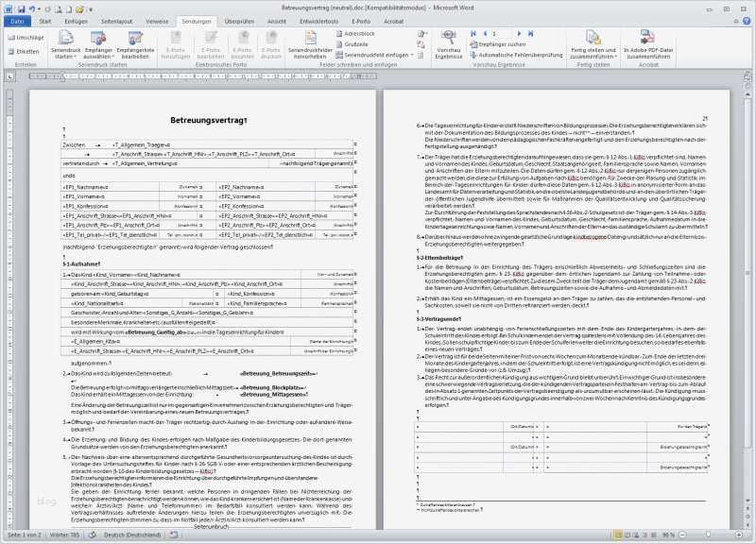This screenshot has height=544, width=756.
Task: Click the Übereinstimmende Felder festlegen icon
Action: 421,44
